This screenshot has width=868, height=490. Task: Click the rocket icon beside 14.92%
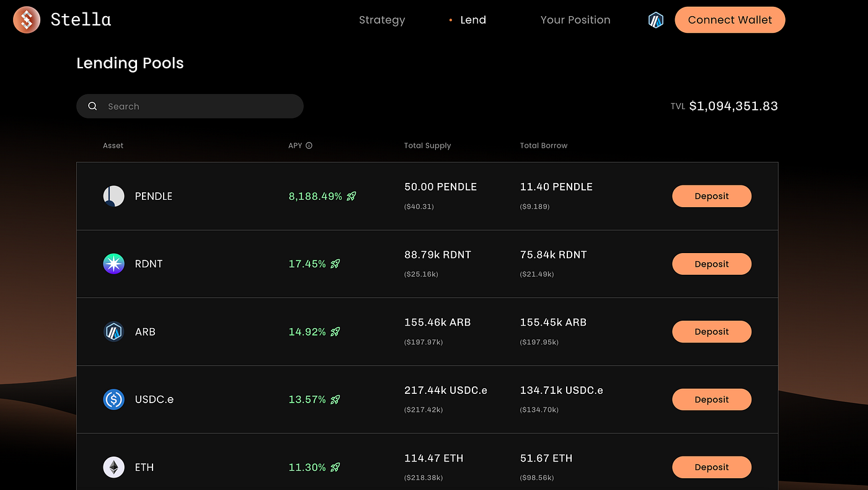(335, 332)
